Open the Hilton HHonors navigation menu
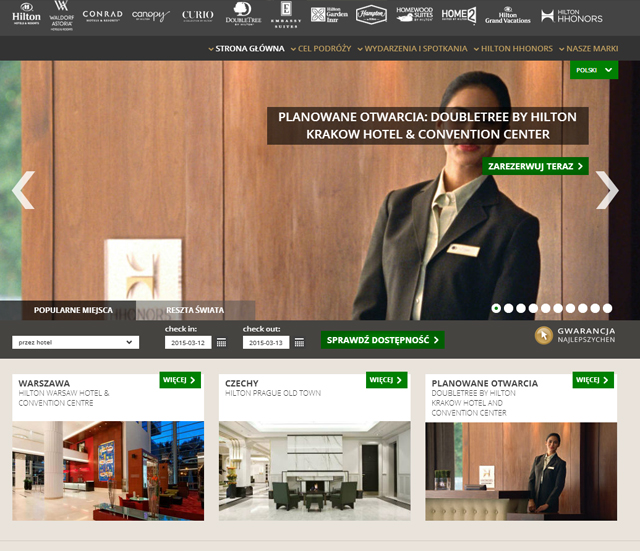The width and height of the screenshot is (640, 551). [515, 48]
